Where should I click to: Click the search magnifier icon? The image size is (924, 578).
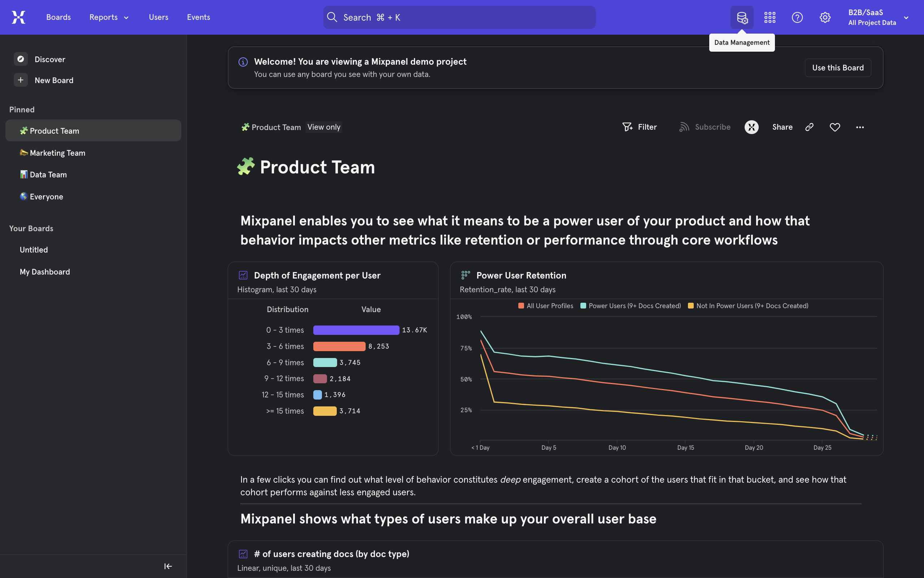click(332, 17)
